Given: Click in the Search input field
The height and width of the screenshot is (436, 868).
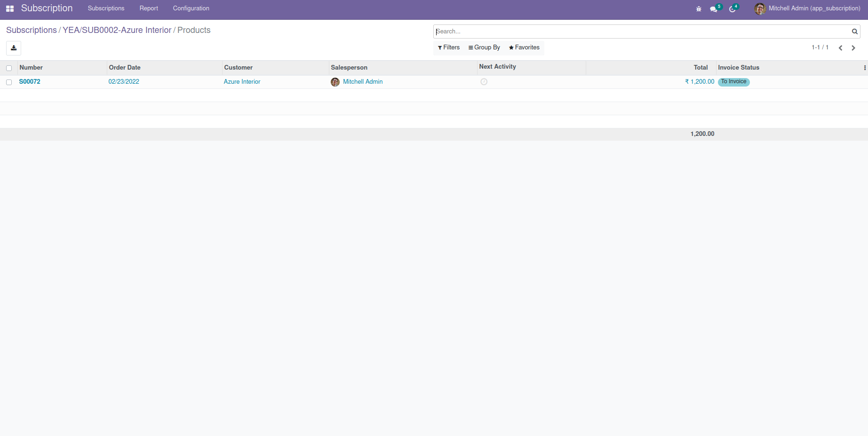Looking at the screenshot, I should pos(642,32).
